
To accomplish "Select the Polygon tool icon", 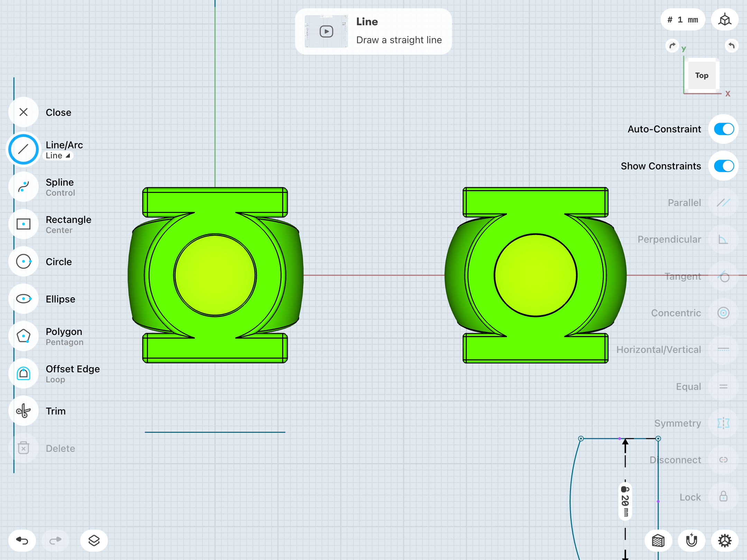I will pyautogui.click(x=24, y=336).
